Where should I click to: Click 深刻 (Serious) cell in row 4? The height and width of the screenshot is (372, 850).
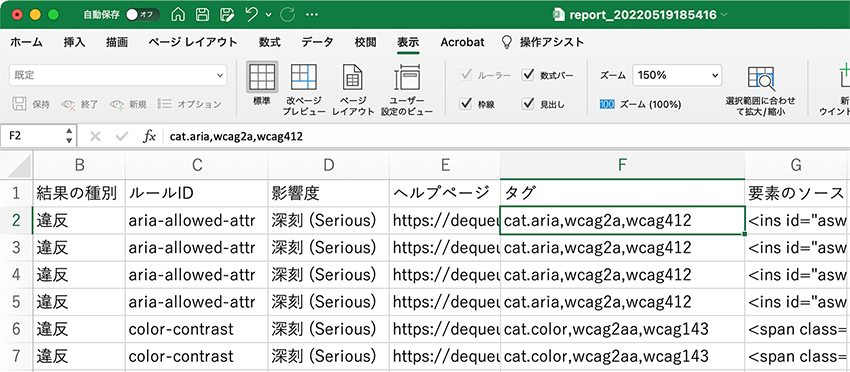329,274
